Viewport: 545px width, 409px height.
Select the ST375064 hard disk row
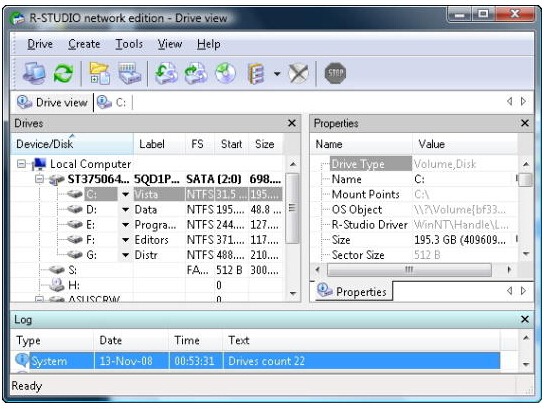click(164, 179)
